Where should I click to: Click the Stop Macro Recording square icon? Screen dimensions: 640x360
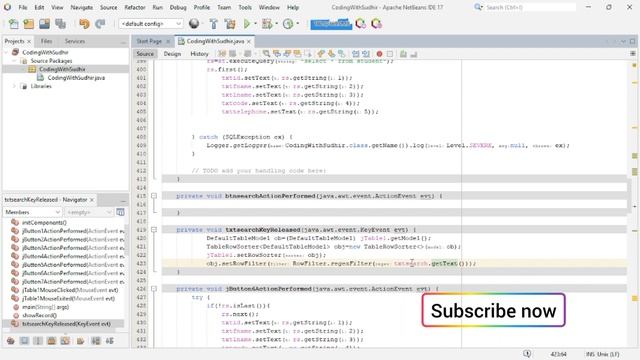pos(390,54)
